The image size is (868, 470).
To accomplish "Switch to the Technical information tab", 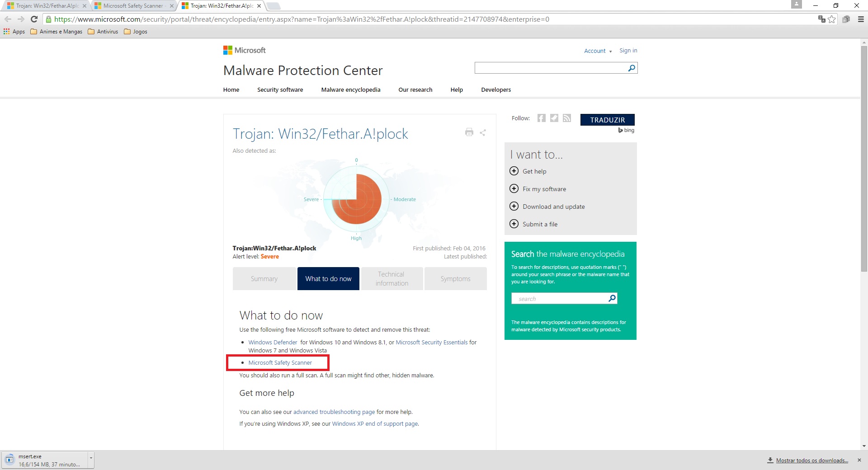I will tap(392, 279).
